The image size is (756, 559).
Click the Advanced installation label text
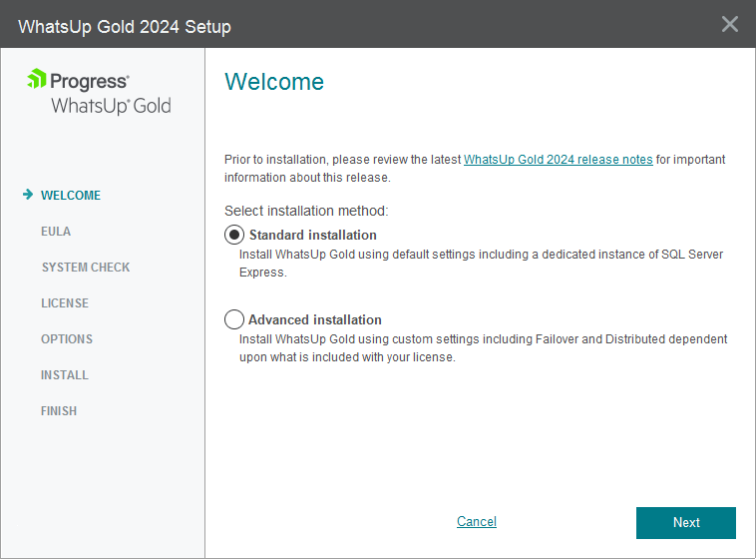(314, 319)
